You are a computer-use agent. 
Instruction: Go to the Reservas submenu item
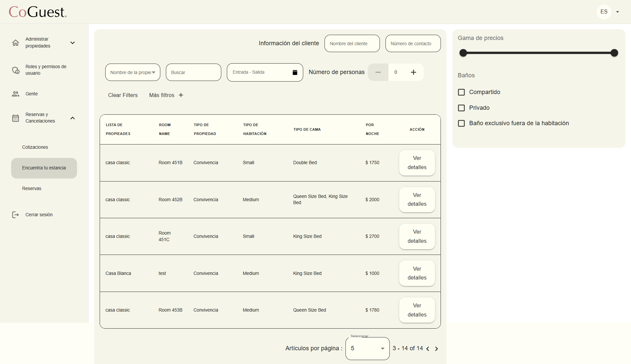32,189
